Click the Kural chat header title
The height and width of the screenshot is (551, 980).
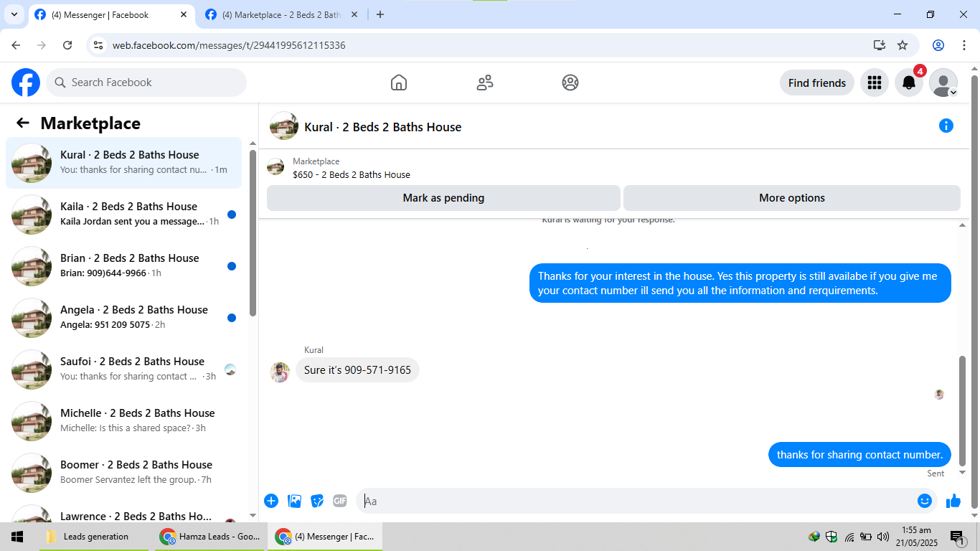pos(383,127)
